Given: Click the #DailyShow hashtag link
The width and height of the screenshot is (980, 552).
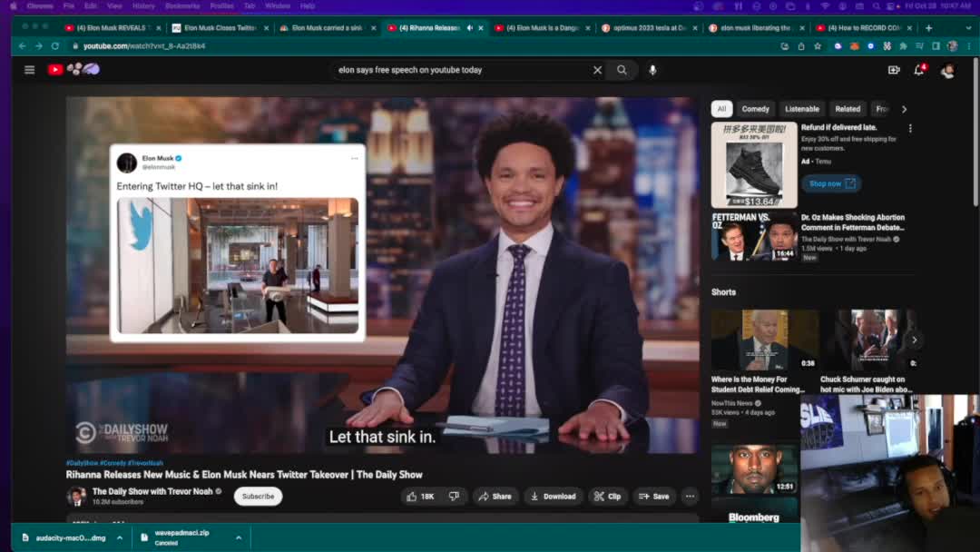Looking at the screenshot, I should tap(82, 463).
